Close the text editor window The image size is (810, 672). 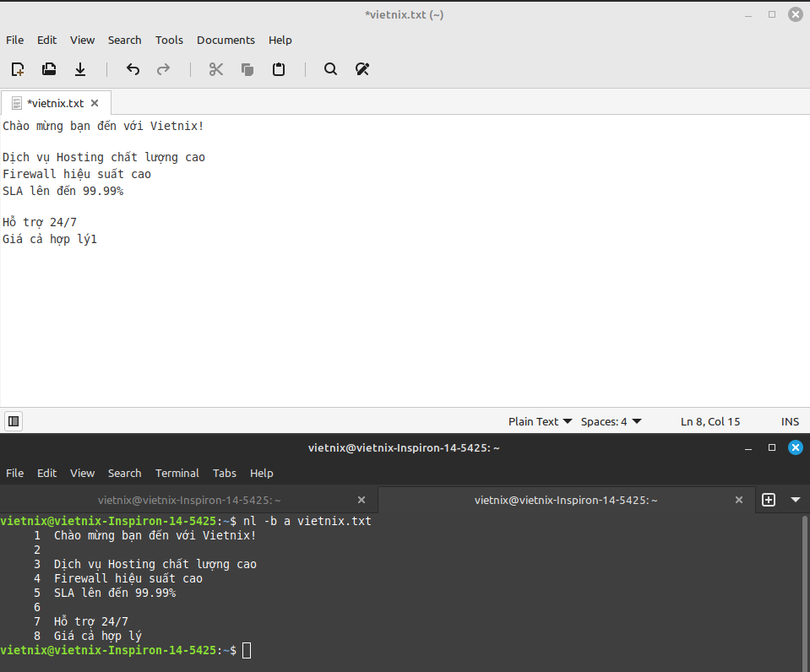(x=796, y=14)
